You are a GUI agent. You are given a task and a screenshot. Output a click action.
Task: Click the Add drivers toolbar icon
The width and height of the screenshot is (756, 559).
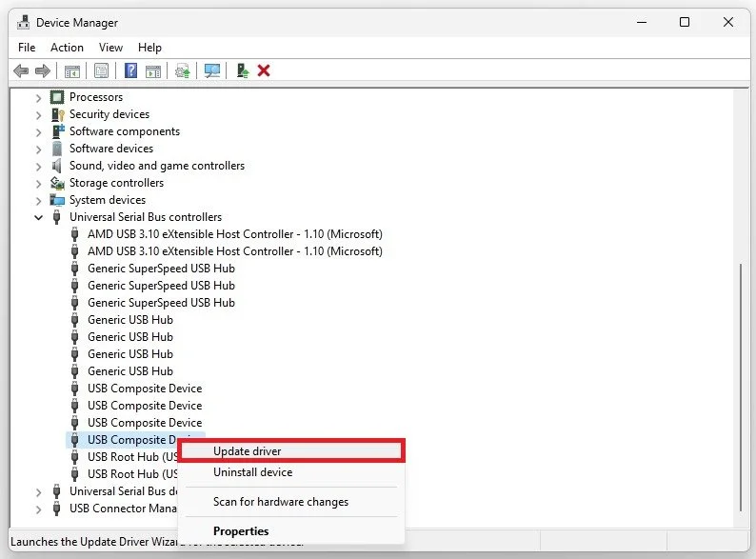tap(243, 70)
